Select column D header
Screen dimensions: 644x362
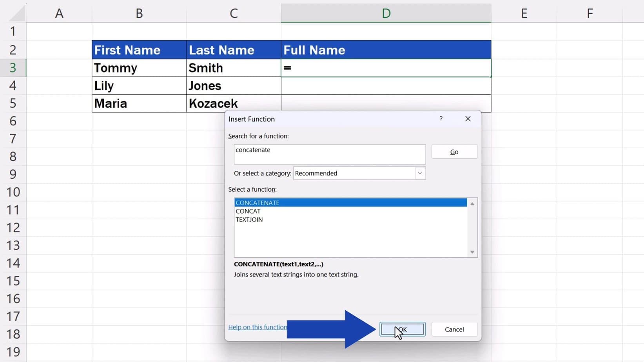[x=386, y=13]
